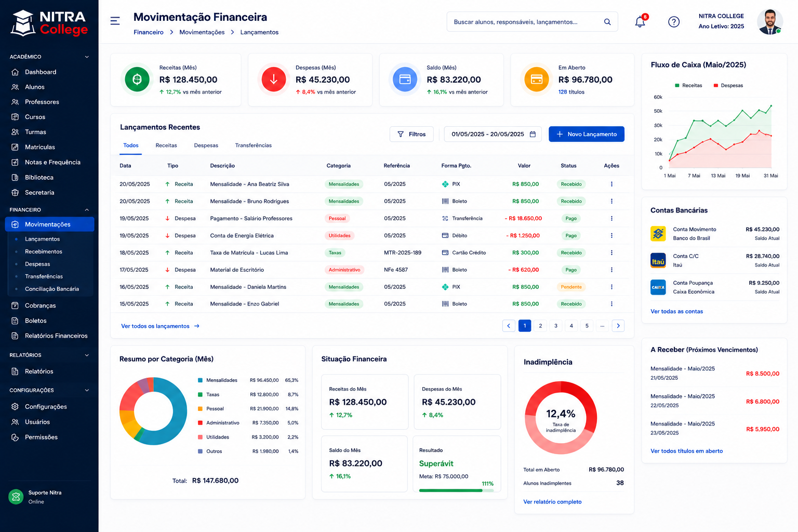This screenshot has width=798, height=532.
Task: Collapse the Financeiro sidebar section
Action: coord(87,210)
